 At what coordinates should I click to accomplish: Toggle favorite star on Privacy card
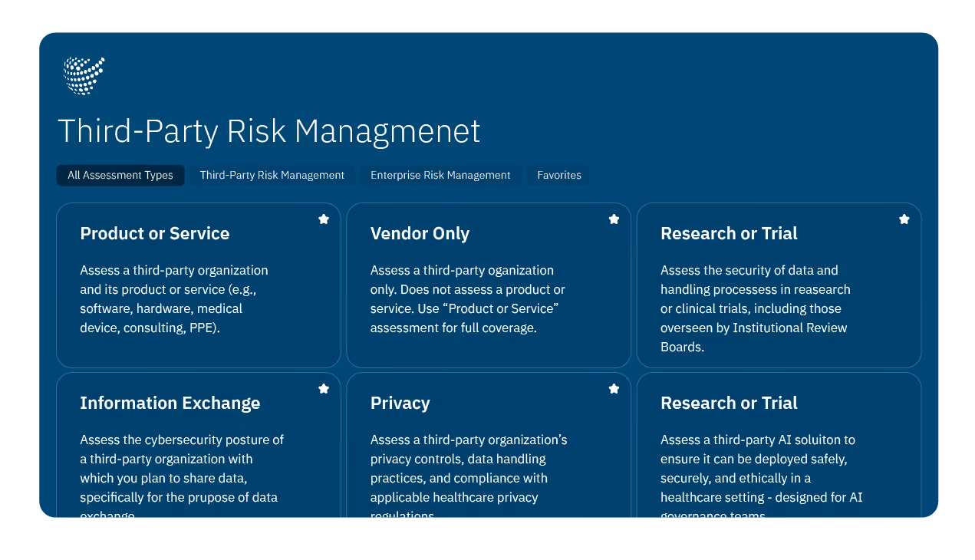coord(614,389)
